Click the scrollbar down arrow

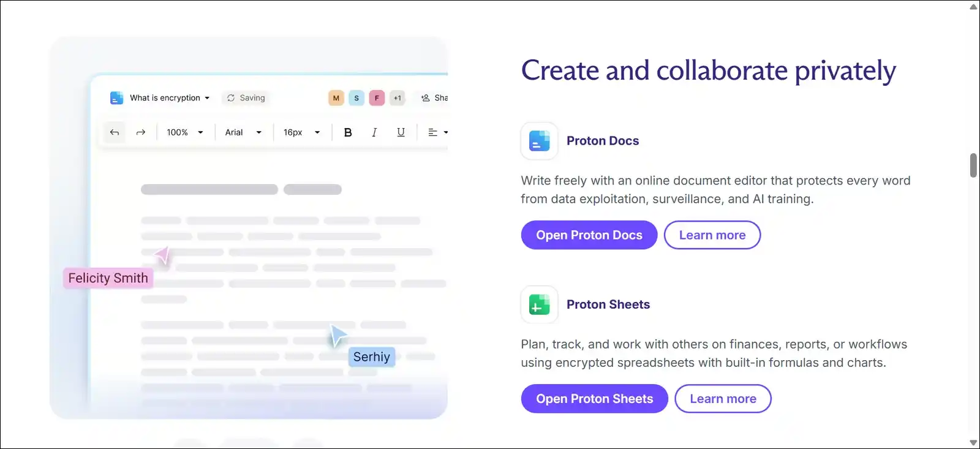[973, 442]
